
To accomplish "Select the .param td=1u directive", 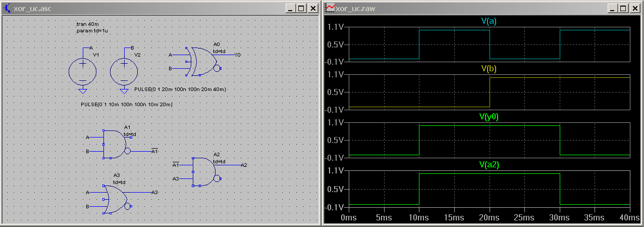I will 91,31.
